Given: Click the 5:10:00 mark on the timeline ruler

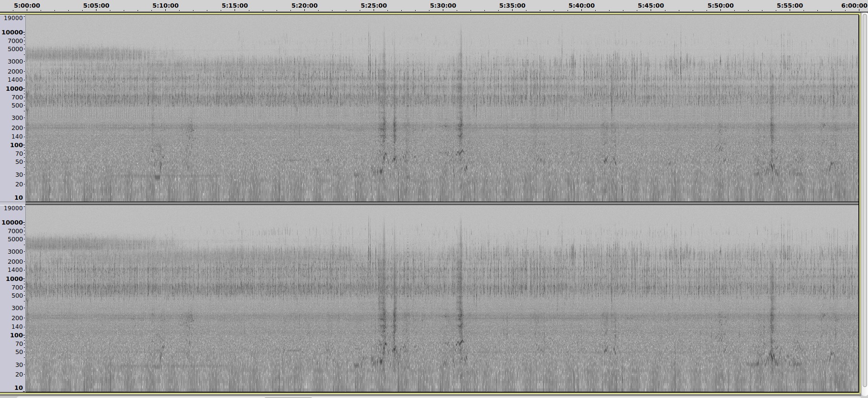Looking at the screenshot, I should pos(165,6).
